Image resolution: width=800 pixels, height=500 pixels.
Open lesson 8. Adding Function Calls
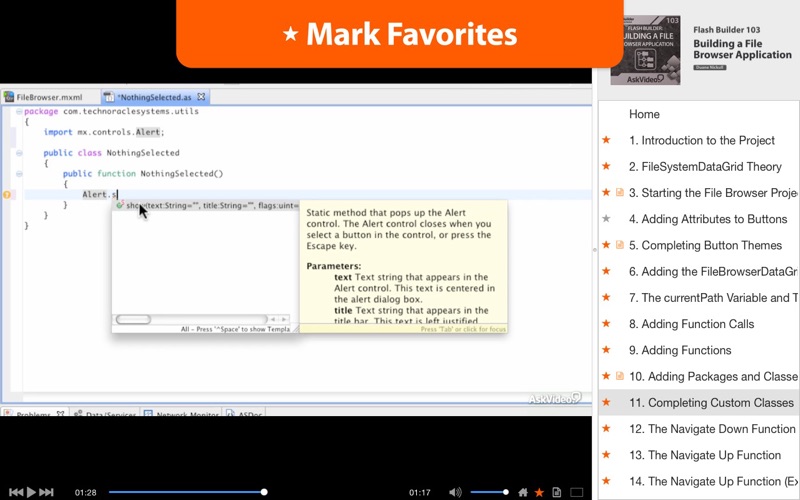(x=691, y=324)
